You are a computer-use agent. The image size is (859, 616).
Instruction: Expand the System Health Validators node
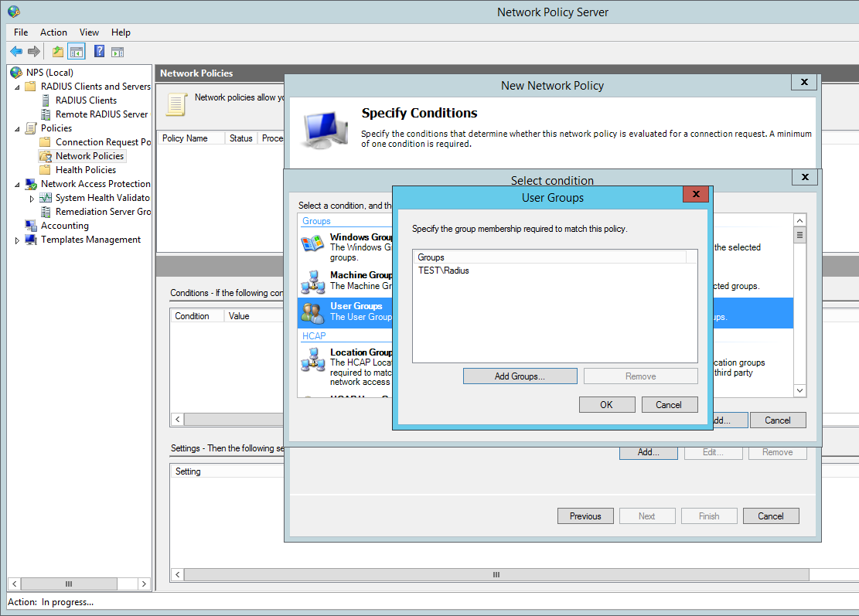tap(32, 198)
